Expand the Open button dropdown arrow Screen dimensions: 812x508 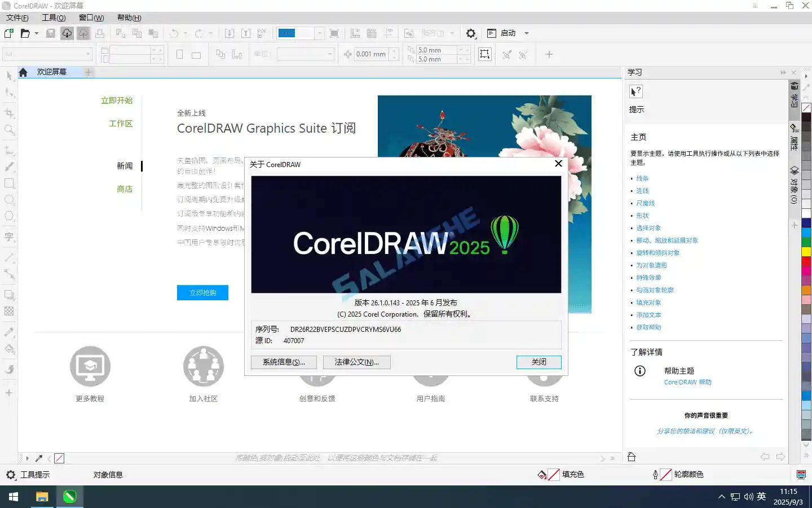pyautogui.click(x=36, y=34)
